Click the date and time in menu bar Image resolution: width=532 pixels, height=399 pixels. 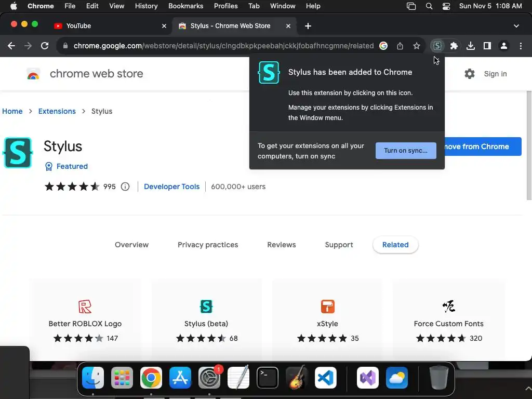click(490, 6)
